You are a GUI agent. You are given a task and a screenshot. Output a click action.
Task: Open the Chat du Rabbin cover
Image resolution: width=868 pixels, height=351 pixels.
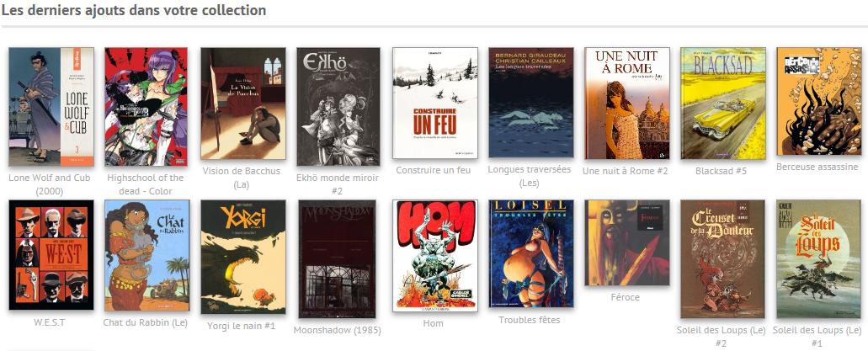coord(147,256)
